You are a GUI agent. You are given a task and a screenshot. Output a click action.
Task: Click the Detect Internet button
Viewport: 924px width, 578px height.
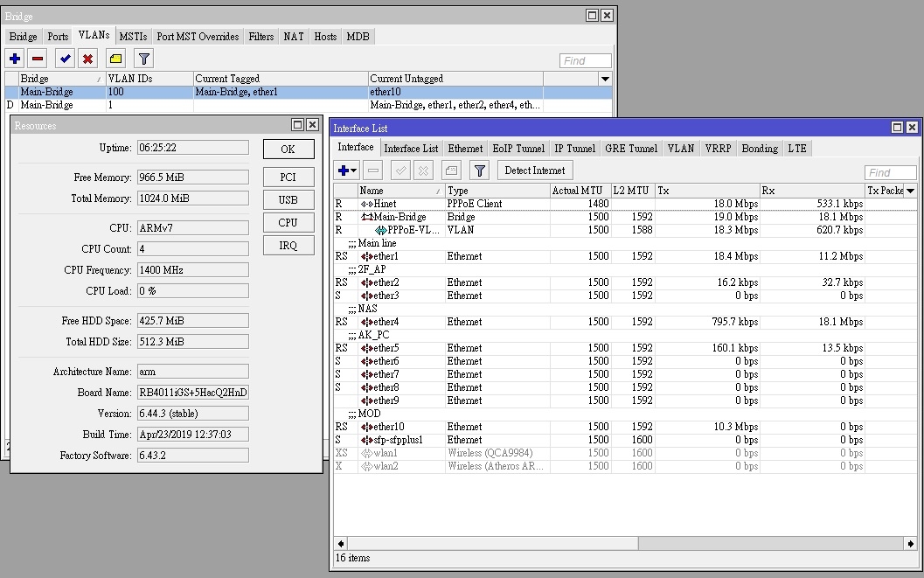(535, 171)
